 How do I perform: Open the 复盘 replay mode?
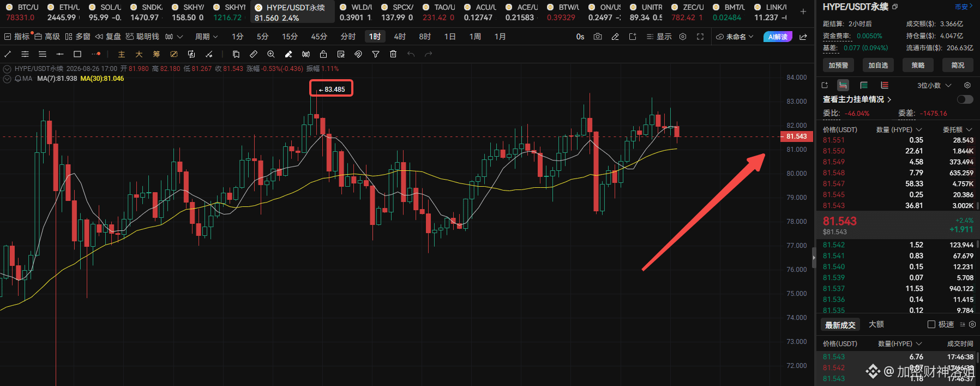click(109, 37)
